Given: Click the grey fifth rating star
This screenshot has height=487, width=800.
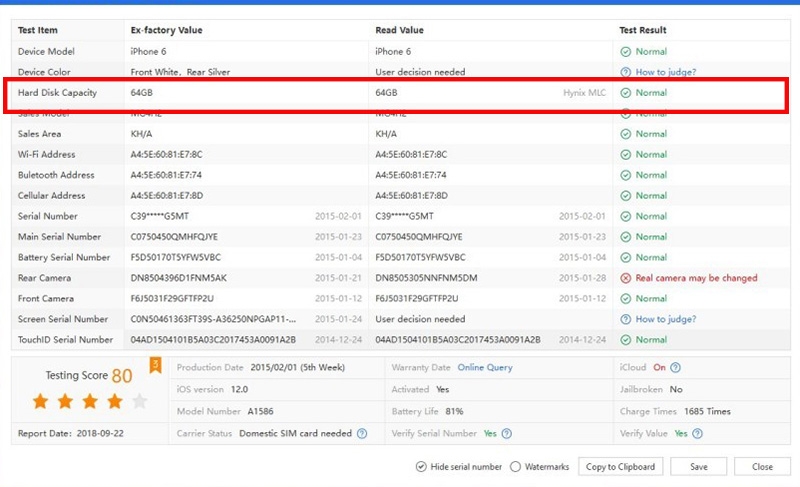Looking at the screenshot, I should [x=139, y=401].
